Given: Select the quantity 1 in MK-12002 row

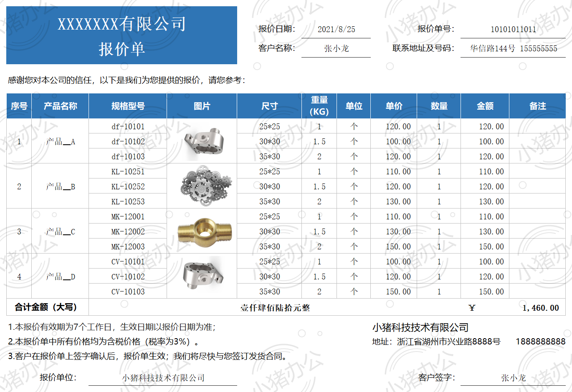Looking at the screenshot, I should (x=439, y=231).
